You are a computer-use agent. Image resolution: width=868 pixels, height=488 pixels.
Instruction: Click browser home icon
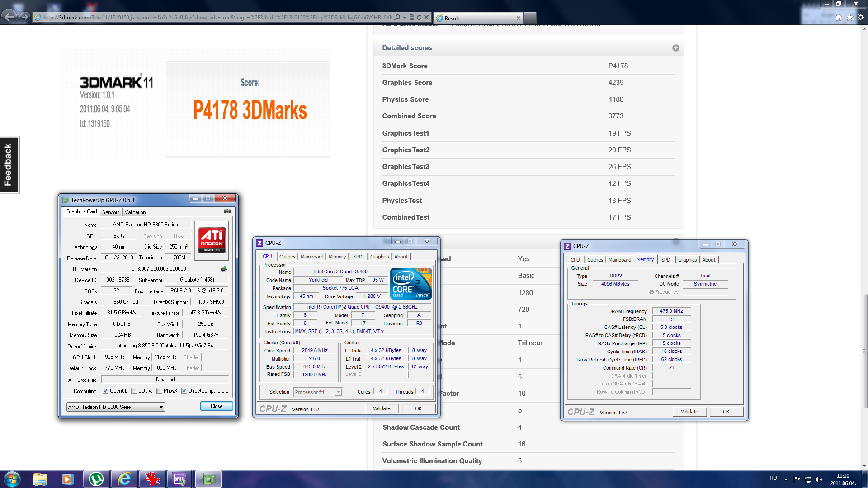[839, 18]
